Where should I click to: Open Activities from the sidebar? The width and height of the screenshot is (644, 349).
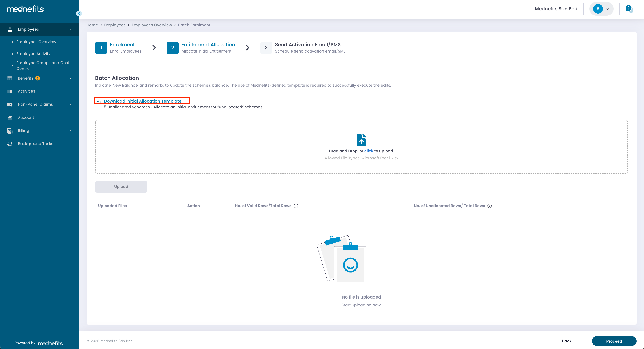coord(26,91)
